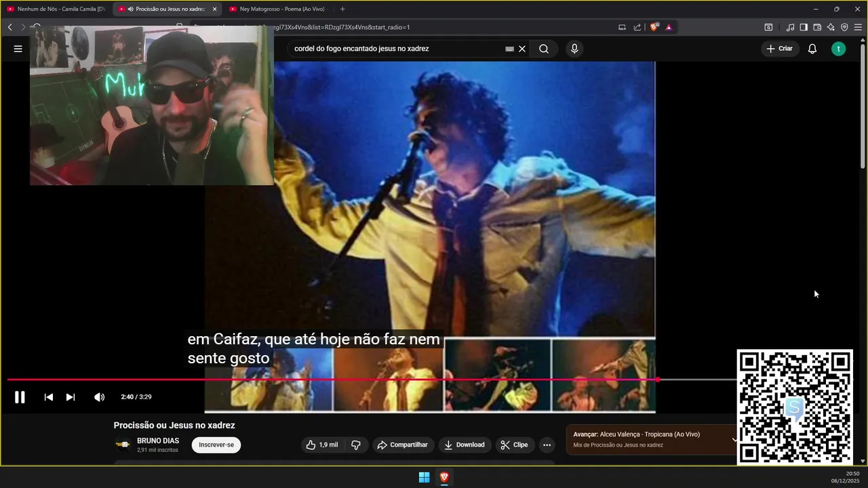868x488 pixels.
Task: Open the BRUNO DIAS channel name link
Action: coord(158,441)
